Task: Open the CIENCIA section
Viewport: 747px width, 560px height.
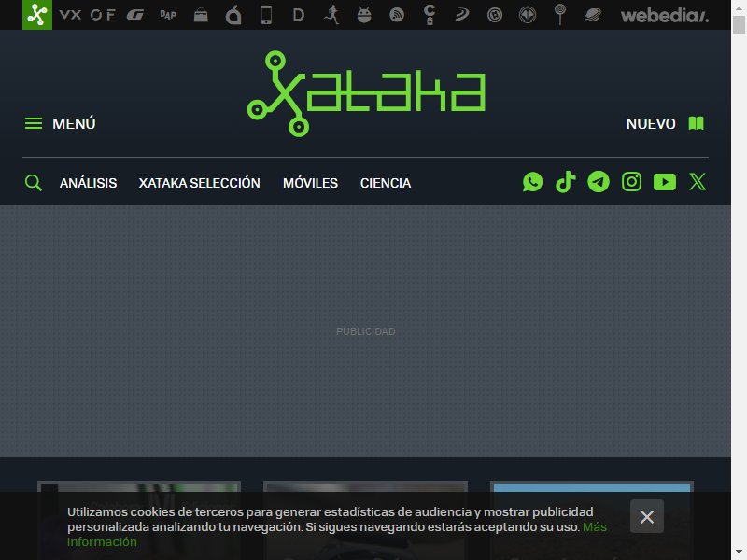Action: 386,183
